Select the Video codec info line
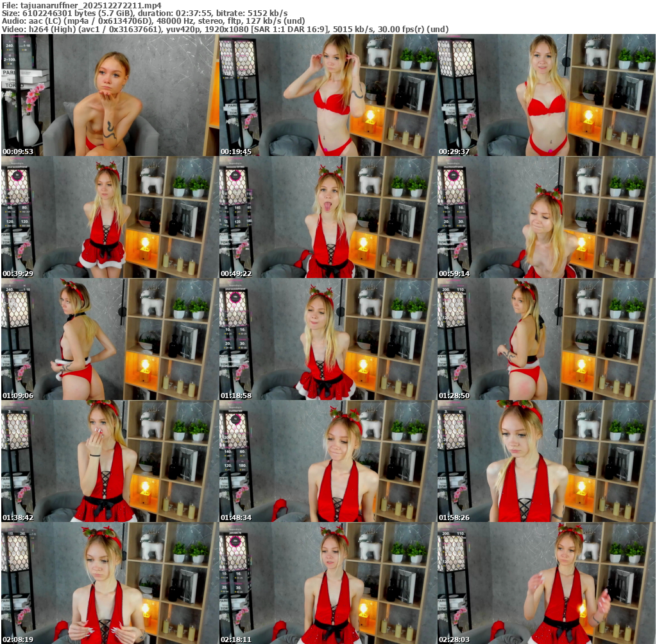 [x=225, y=30]
